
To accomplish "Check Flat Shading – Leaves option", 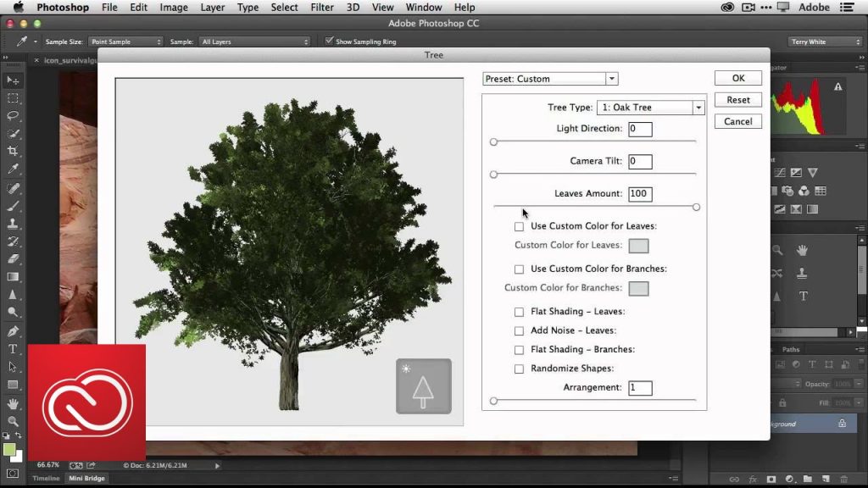I will (x=519, y=312).
